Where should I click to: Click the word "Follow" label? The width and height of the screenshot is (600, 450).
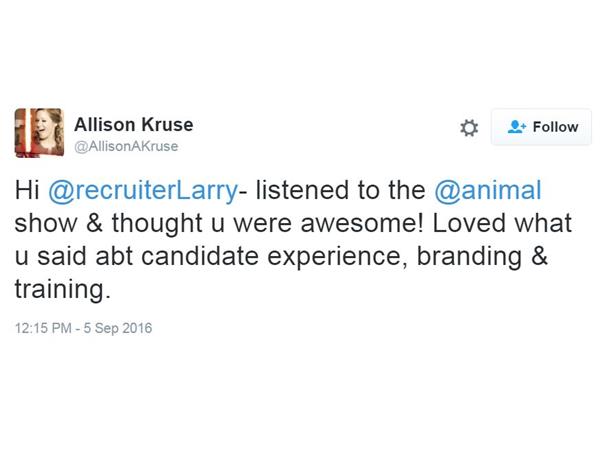(x=555, y=127)
